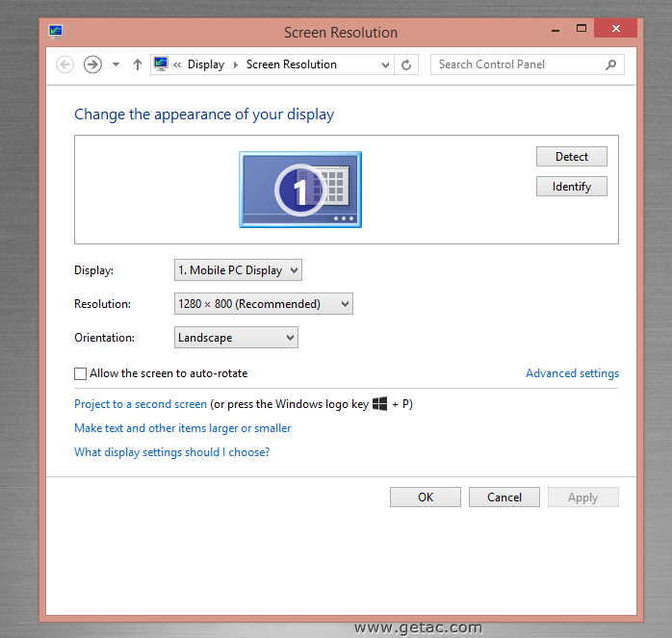The image size is (672, 638).
Task: Refresh the Screen Resolution page
Action: tap(406, 64)
